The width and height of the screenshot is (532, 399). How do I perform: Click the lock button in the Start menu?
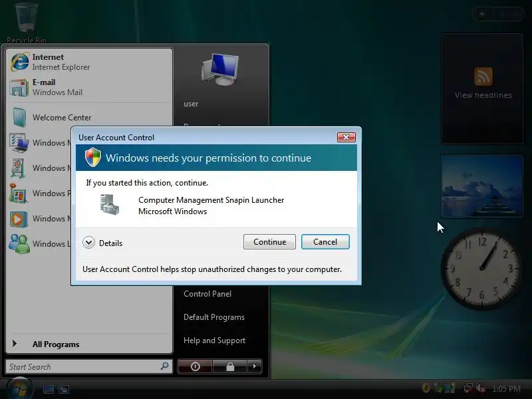[x=230, y=366]
